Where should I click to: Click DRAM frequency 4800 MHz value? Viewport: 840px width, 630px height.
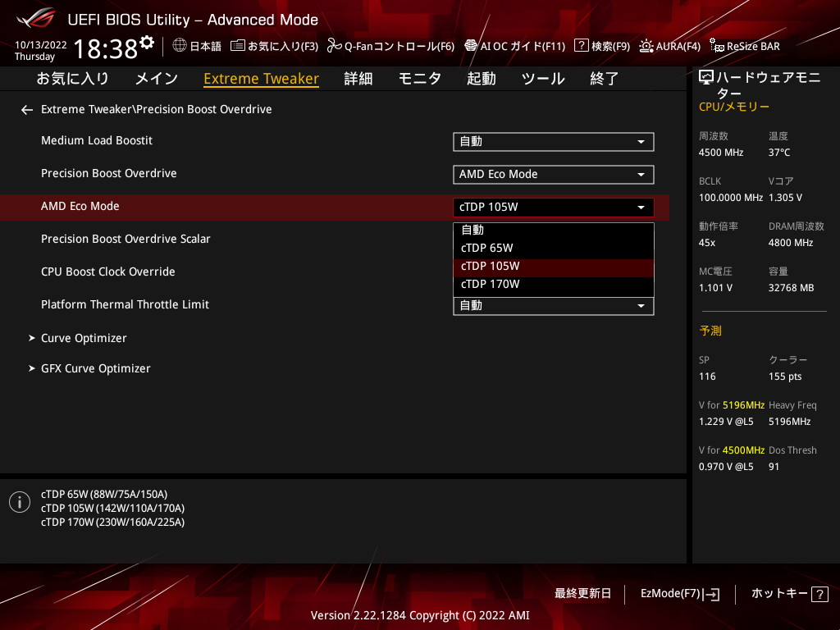(791, 243)
